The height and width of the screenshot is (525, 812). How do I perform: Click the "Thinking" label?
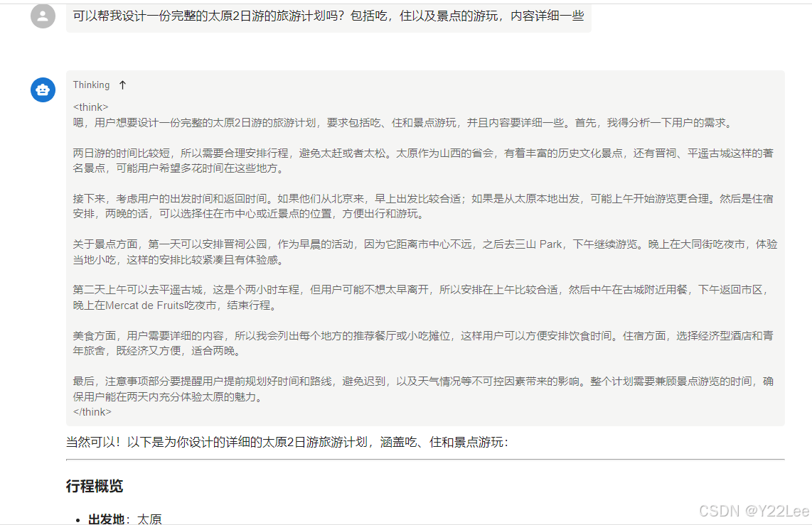pyautogui.click(x=91, y=85)
